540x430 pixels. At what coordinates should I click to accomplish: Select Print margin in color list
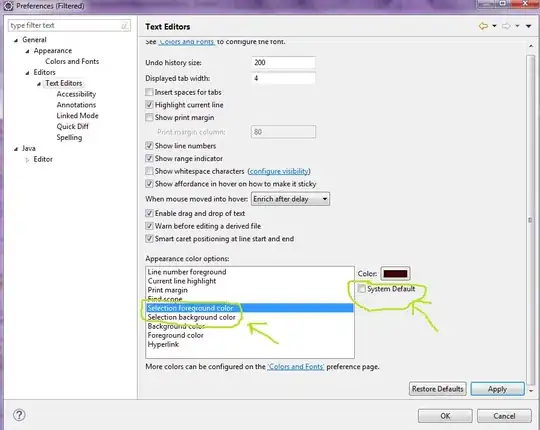250,290
